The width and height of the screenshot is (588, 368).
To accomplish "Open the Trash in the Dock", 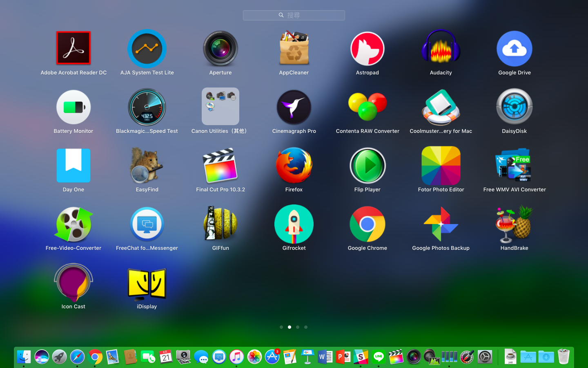I will tap(563, 357).
